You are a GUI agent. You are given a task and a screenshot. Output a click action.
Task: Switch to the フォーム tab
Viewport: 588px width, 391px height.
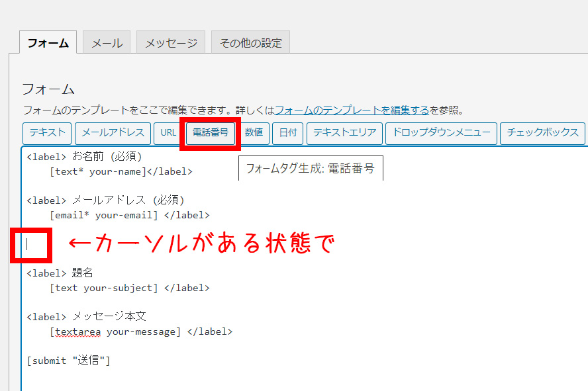click(48, 43)
